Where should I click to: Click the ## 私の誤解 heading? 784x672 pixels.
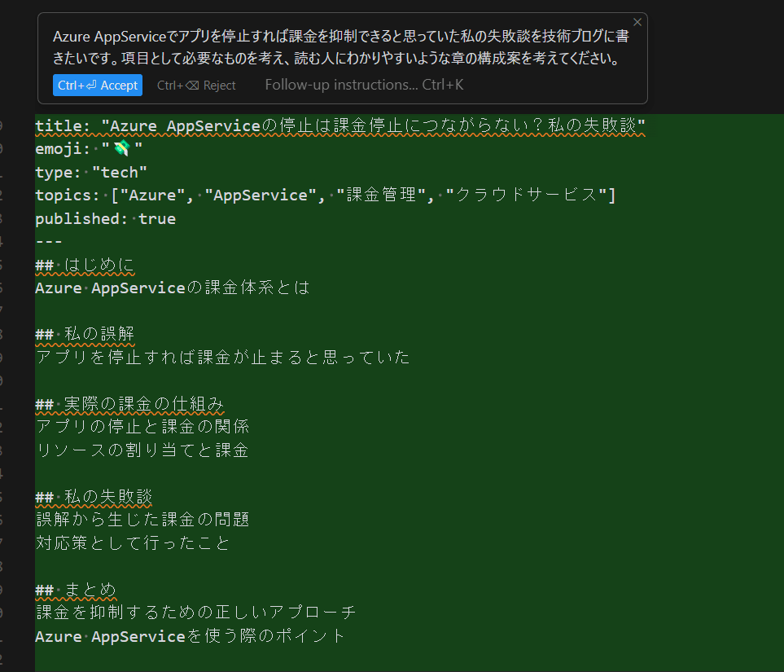(85, 334)
